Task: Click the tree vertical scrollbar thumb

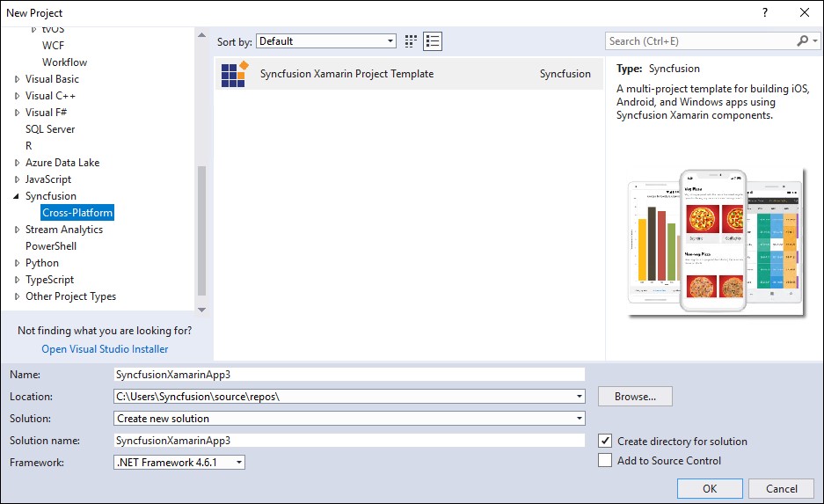Action: [201, 230]
